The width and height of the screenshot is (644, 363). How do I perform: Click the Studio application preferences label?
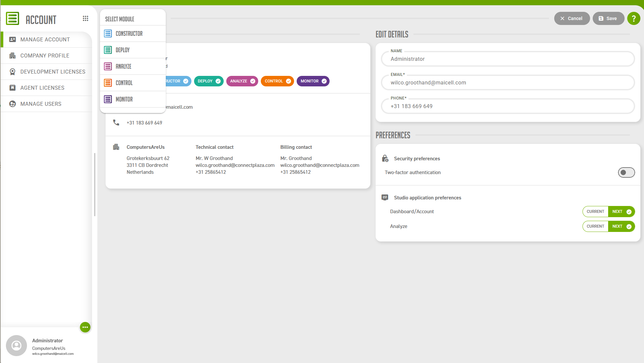(x=428, y=198)
